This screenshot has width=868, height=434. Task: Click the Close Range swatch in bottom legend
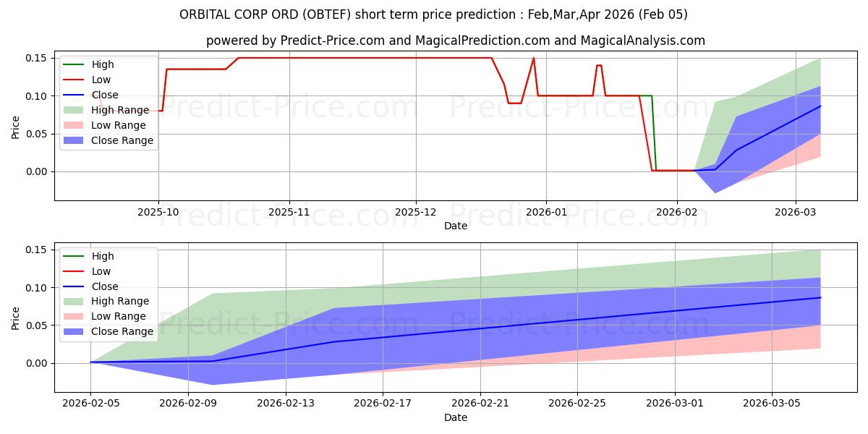tap(75, 332)
